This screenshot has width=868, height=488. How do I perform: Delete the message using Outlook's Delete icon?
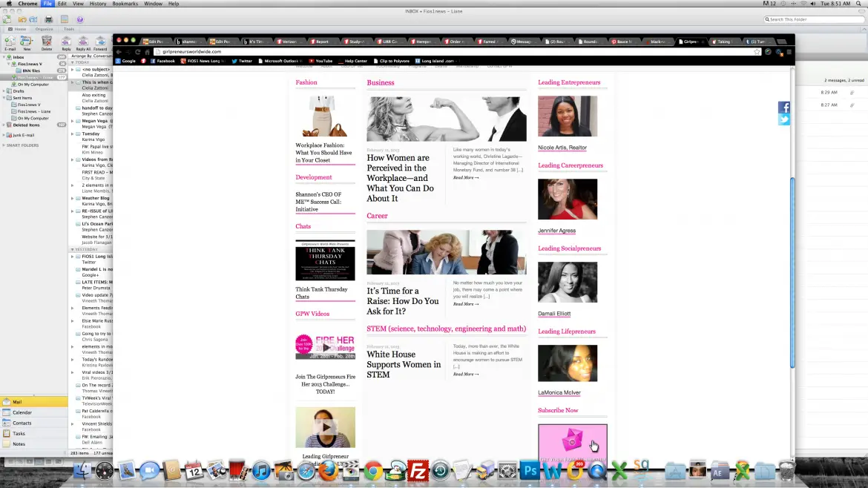click(47, 42)
